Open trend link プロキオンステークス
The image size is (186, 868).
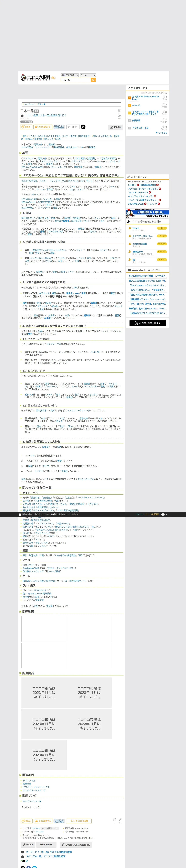pyautogui.click(x=138, y=192)
